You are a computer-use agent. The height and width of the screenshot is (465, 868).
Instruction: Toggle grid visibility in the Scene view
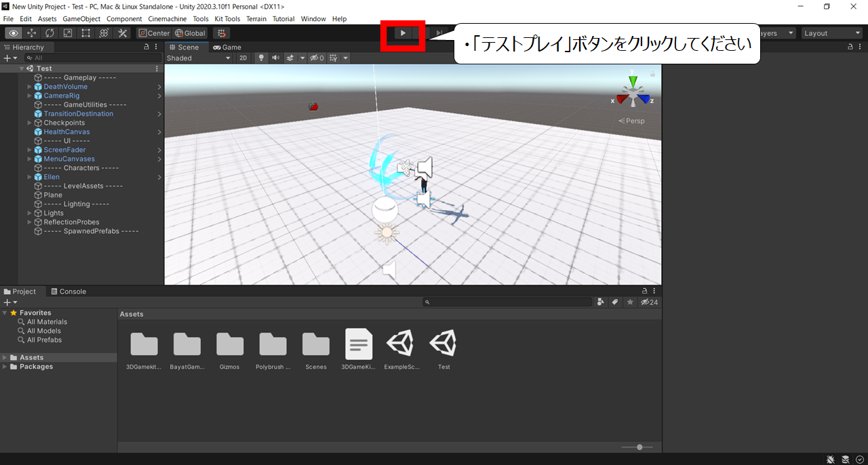click(333, 58)
